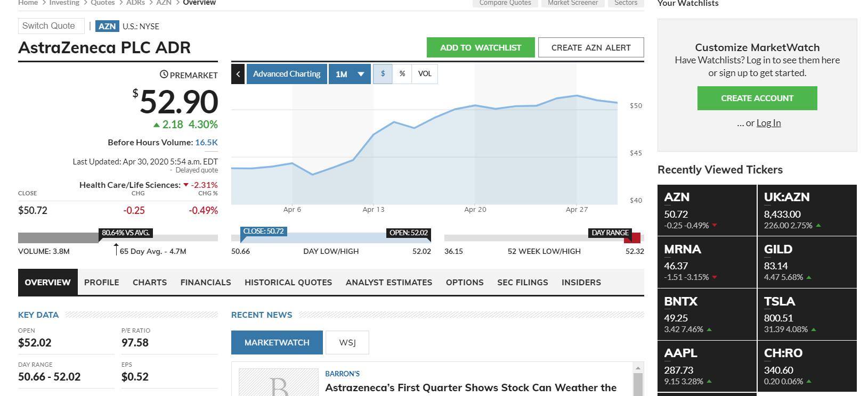Click the news list scrollbar thumb
This screenshot has height=396, width=868.
coord(638,384)
